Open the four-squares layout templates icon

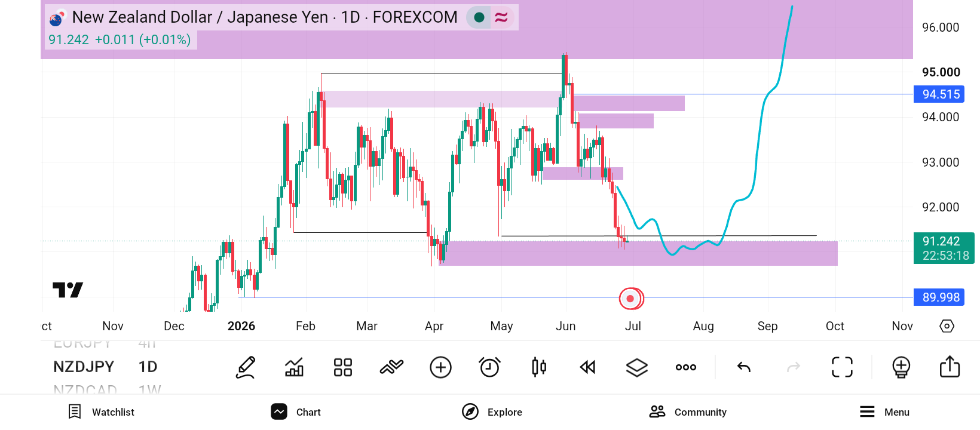pyautogui.click(x=343, y=367)
